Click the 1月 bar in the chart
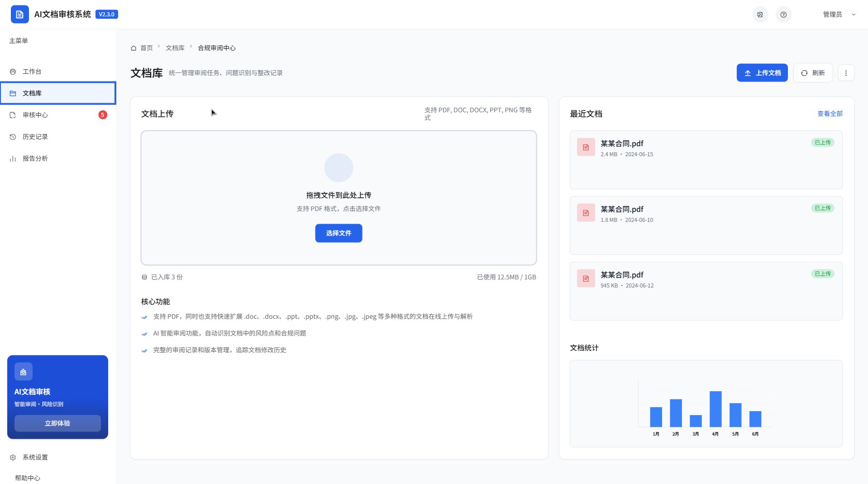The width and height of the screenshot is (868, 484). (656, 417)
